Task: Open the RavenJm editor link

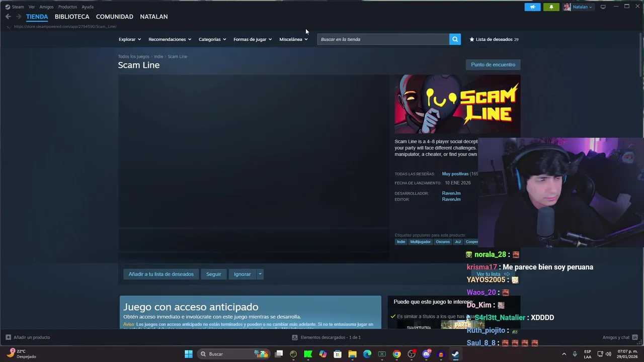Action: pyautogui.click(x=451, y=199)
